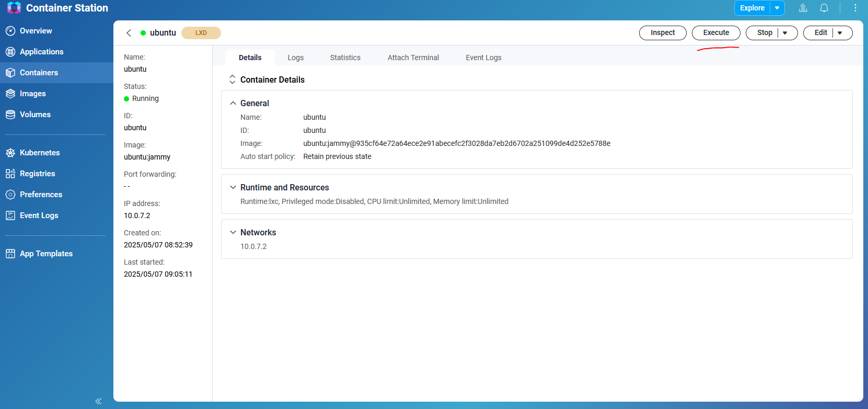Click the Runtime:lxc summary line
The height and width of the screenshot is (409, 868).
374,201
